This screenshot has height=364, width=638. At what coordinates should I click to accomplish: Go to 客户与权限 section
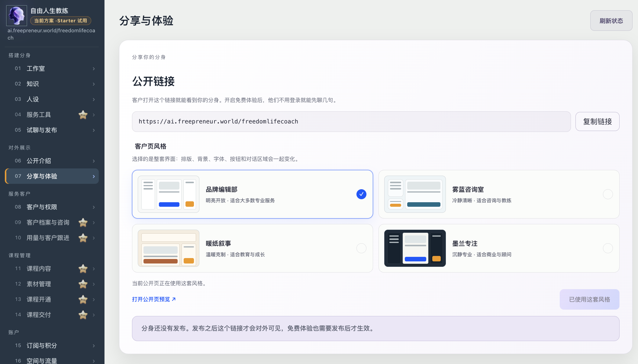pos(52,207)
